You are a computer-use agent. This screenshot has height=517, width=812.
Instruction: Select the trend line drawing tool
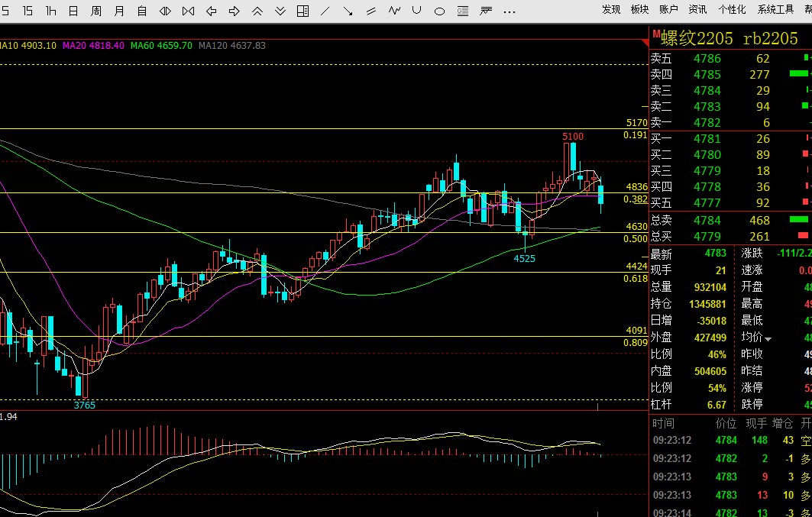(x=325, y=11)
